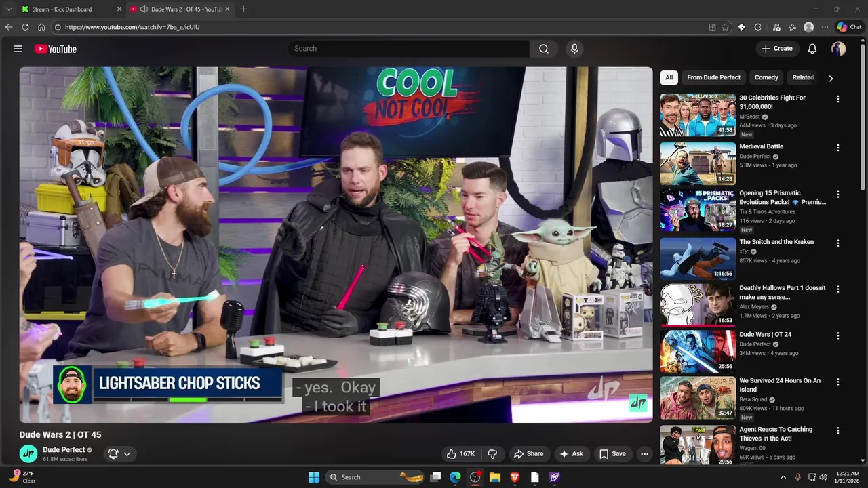Open options for The Snitch and the Kraken

838,243
